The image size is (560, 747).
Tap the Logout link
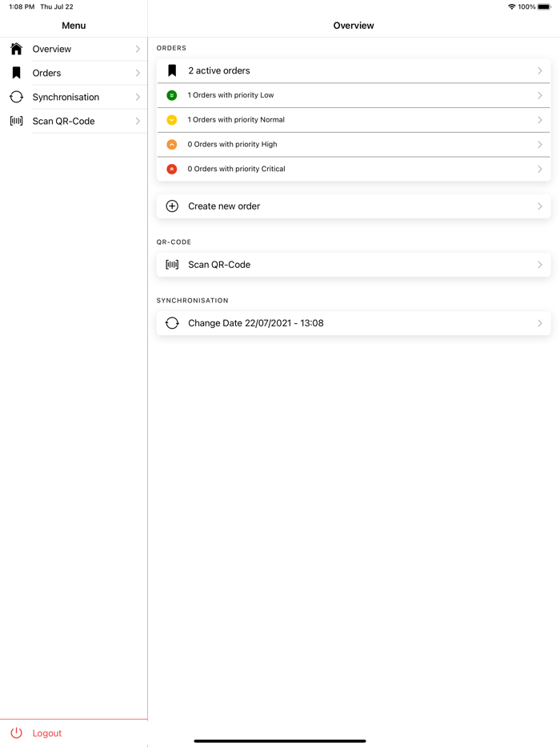47,733
